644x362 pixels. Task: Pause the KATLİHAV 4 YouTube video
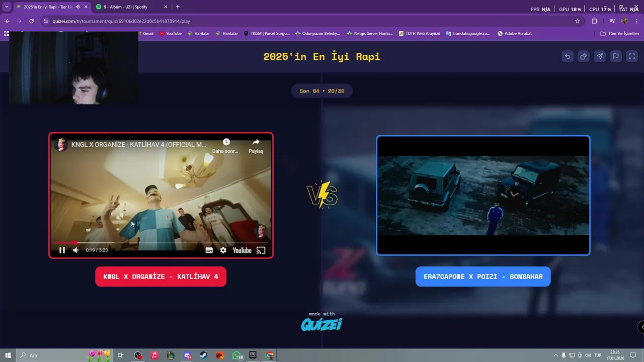[x=62, y=250]
